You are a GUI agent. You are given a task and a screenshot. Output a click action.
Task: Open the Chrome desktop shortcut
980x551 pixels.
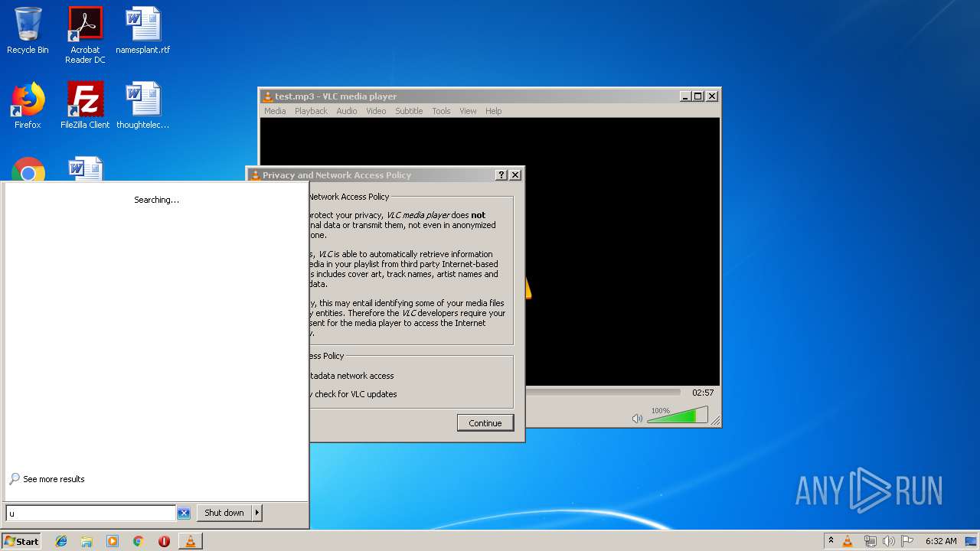point(28,170)
